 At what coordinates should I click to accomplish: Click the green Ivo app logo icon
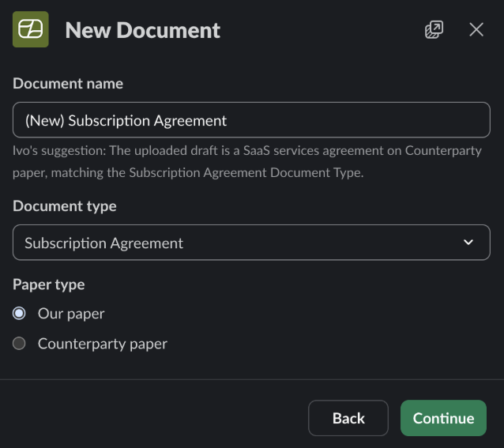coord(31,29)
